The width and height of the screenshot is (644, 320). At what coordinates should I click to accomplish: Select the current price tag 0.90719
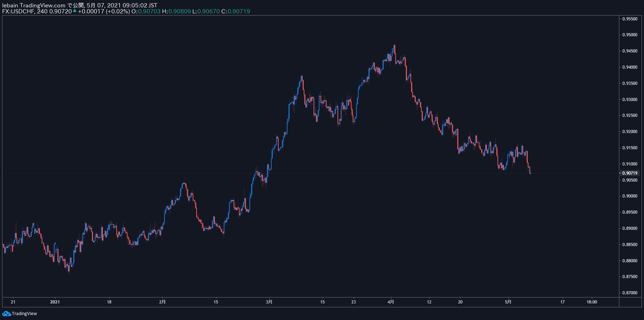tap(630, 173)
